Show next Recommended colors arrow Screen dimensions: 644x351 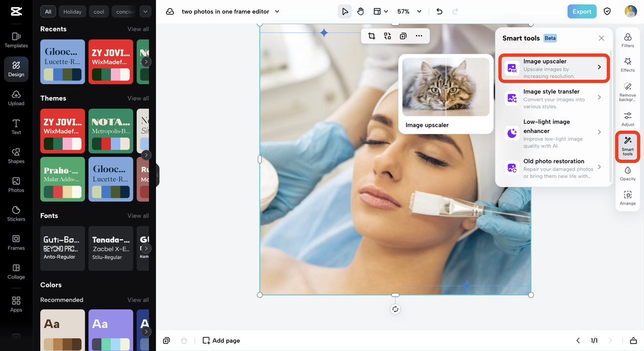coord(146,332)
